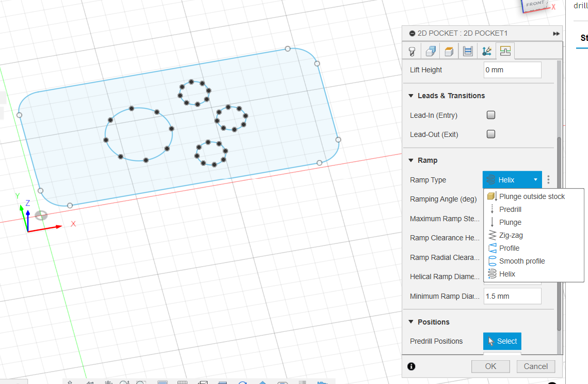Click the Ramp Type Helix dropdown
The image size is (588, 384).
[x=512, y=180]
